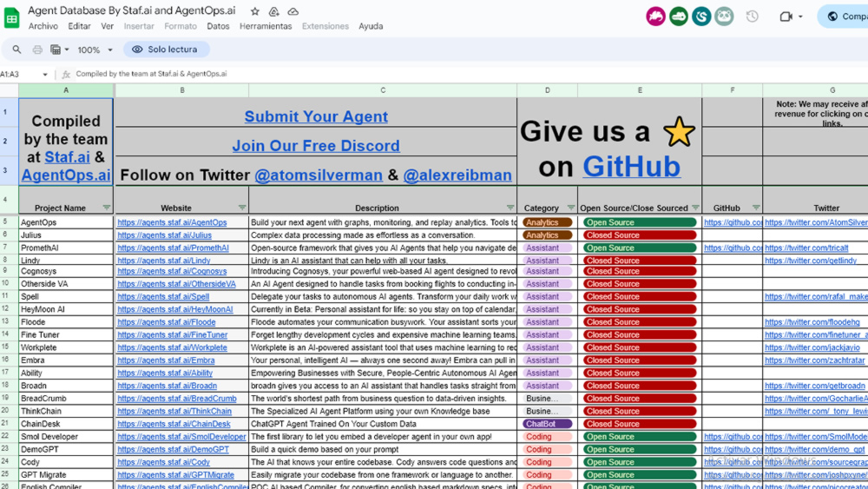Open the Category column filter
Image resolution: width=868 pixels, height=489 pixels.
pos(571,208)
